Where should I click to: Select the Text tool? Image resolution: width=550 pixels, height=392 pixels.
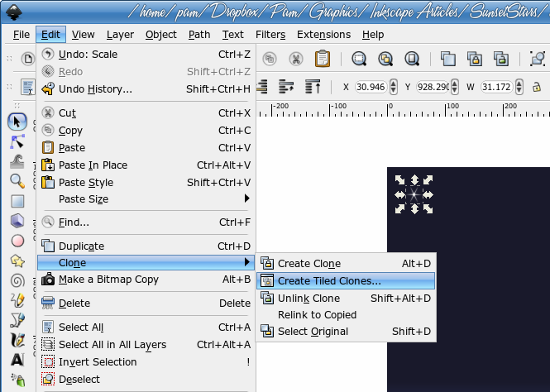click(17, 360)
